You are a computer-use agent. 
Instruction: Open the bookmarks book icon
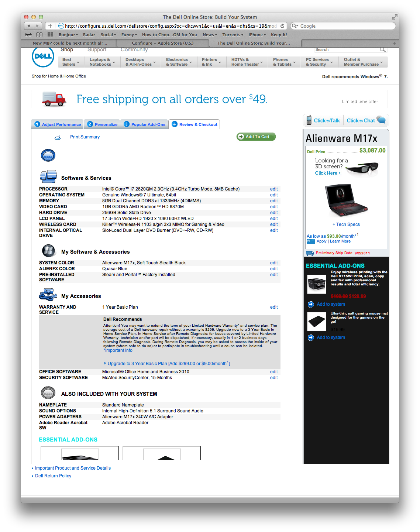[x=39, y=35]
